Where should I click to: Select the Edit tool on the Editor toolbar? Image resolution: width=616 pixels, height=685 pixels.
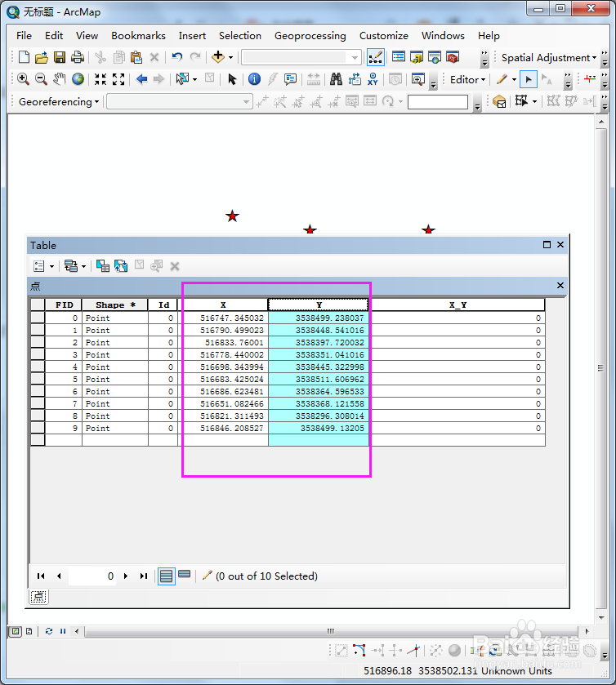coord(528,79)
